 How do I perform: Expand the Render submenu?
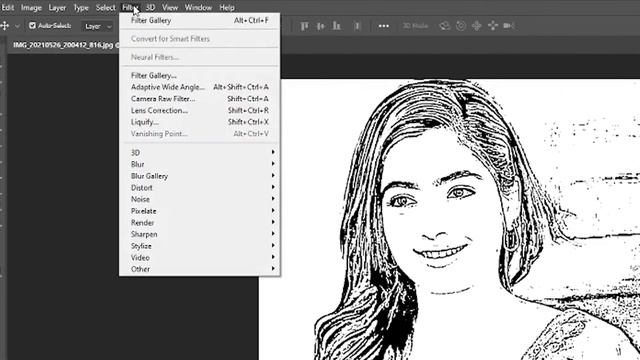[x=200, y=223]
